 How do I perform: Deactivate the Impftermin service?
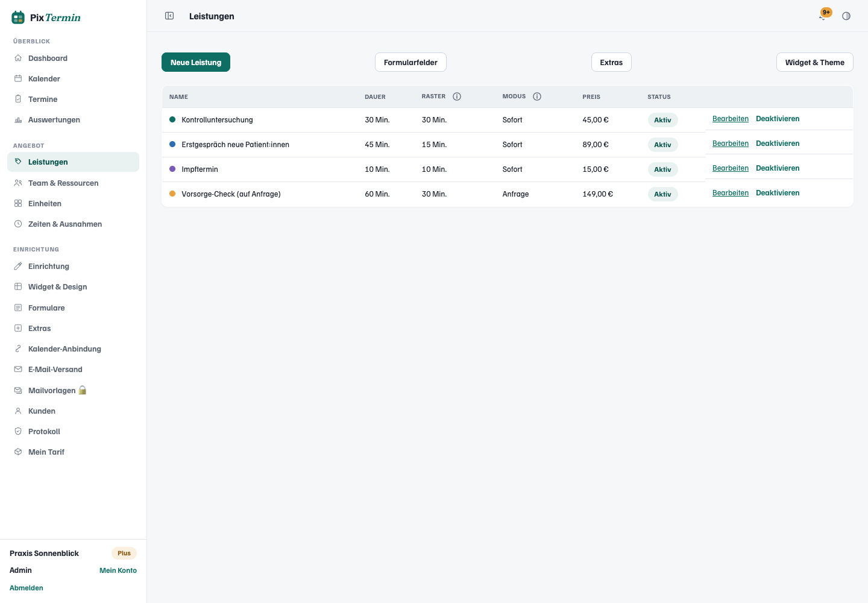coord(778,168)
